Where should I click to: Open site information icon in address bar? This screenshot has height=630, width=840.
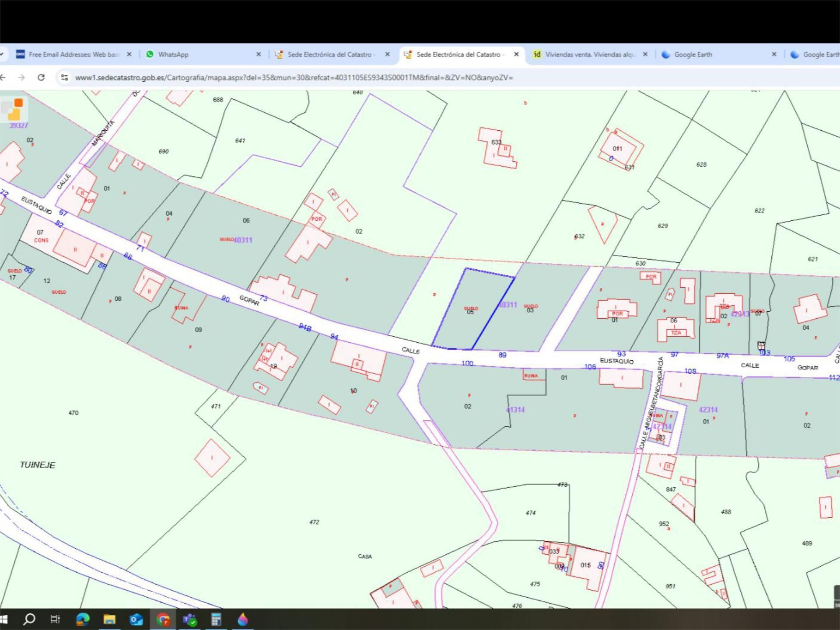click(x=64, y=77)
